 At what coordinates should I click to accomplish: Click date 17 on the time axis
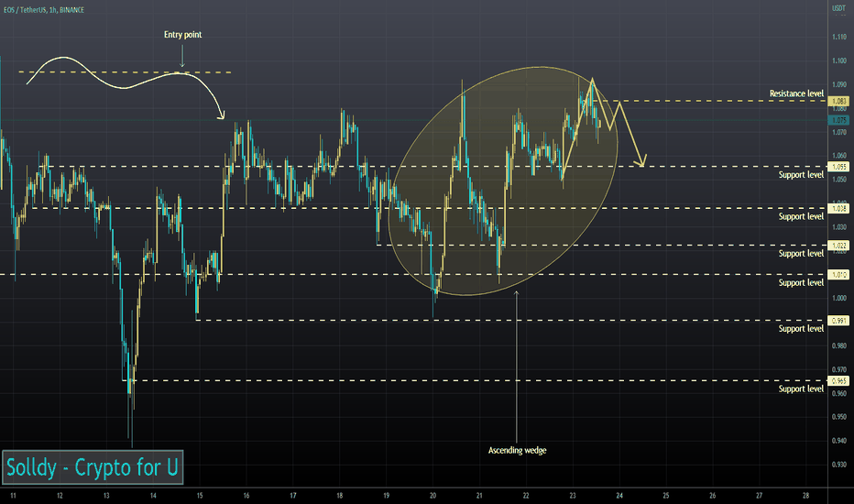pyautogui.click(x=293, y=496)
